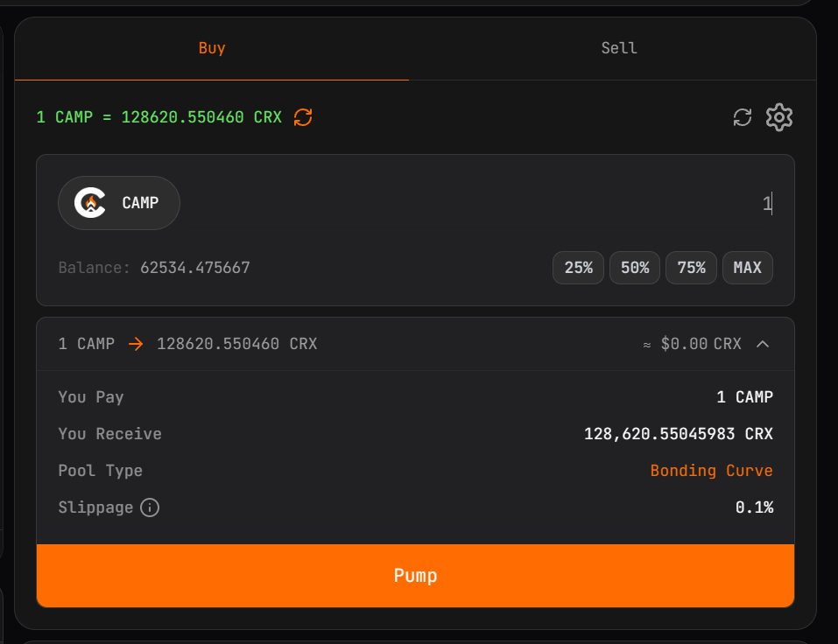Click the MAX amount button
This screenshot has height=644, width=838.
coord(747,268)
